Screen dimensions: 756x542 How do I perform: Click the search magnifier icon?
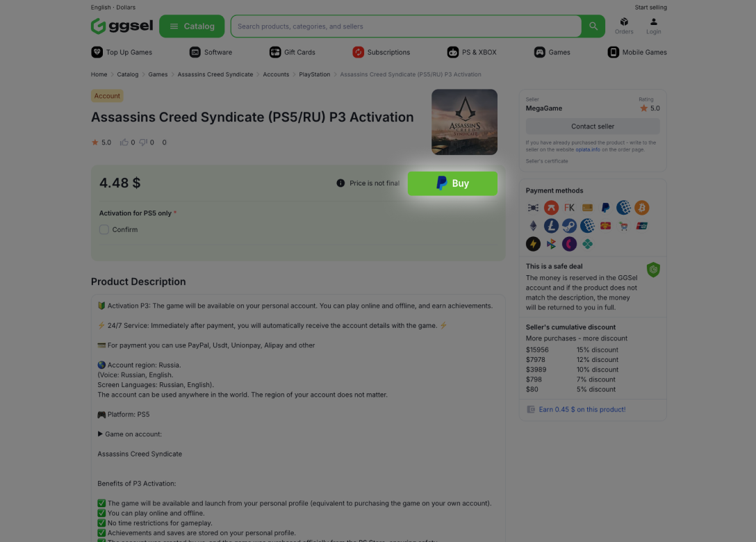[593, 26]
